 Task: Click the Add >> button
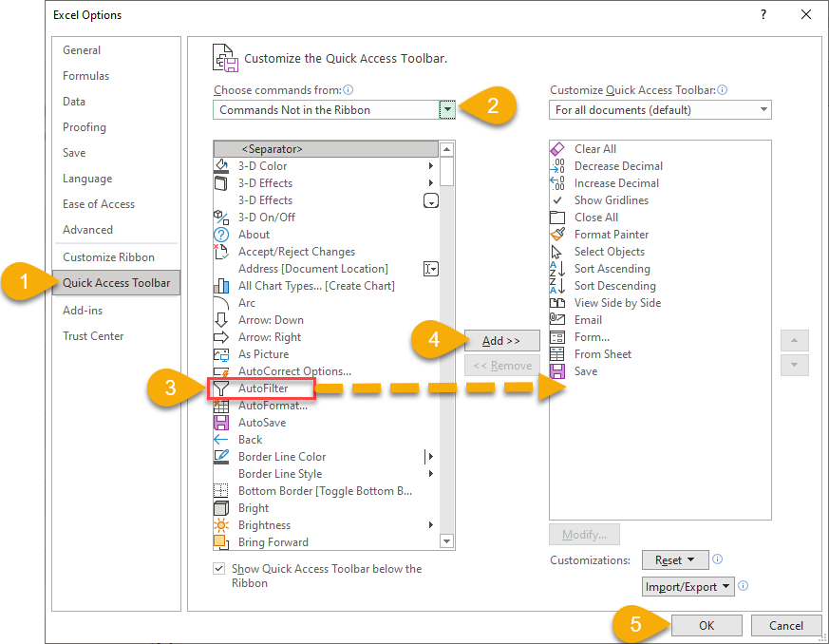coord(501,340)
